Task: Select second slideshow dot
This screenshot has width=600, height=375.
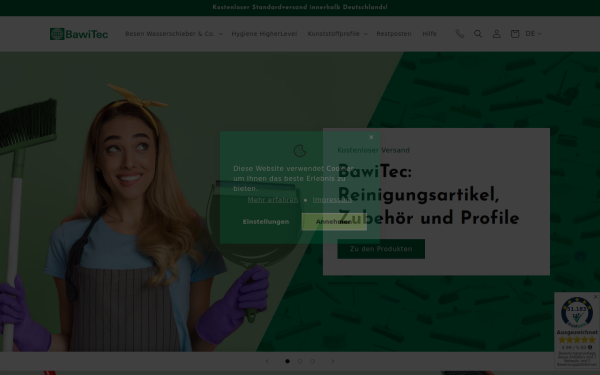Action: pyautogui.click(x=300, y=361)
